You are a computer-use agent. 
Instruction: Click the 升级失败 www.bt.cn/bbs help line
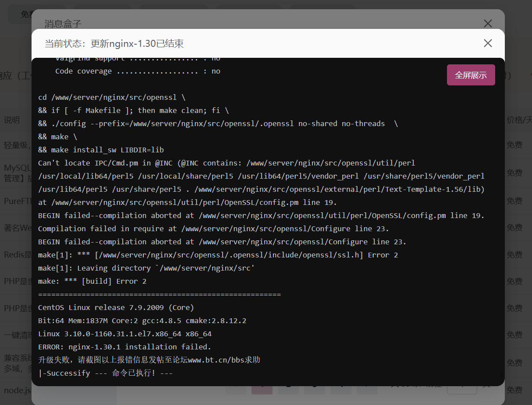[149, 360]
